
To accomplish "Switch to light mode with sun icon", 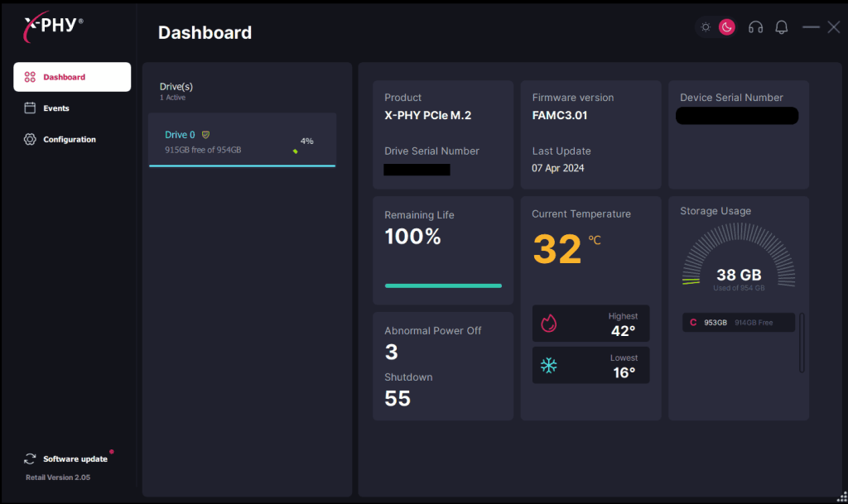I will (706, 27).
